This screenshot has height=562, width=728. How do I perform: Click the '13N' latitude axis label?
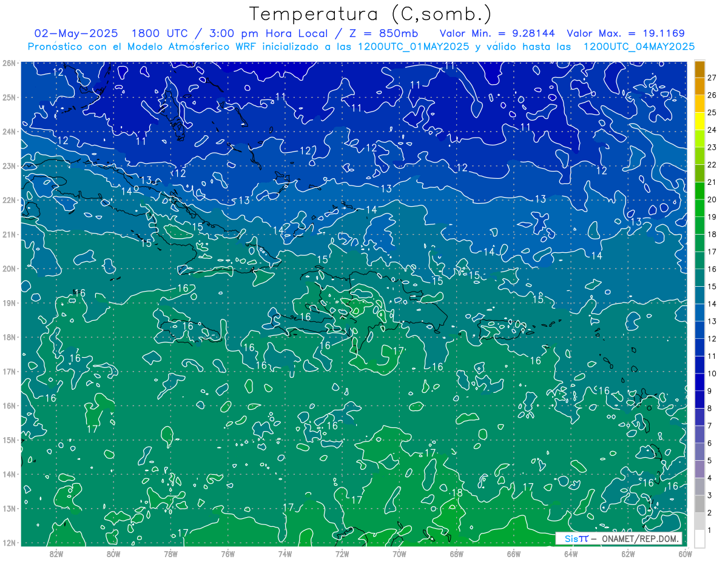[8, 508]
